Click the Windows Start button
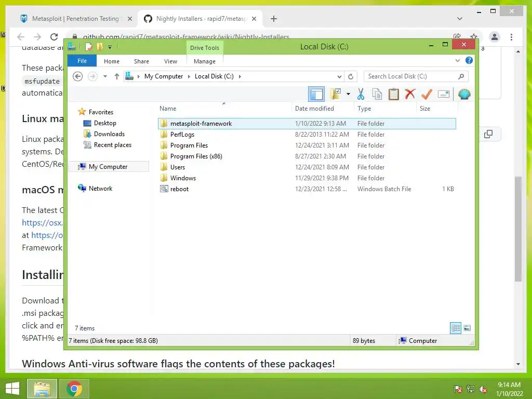 coord(12,389)
